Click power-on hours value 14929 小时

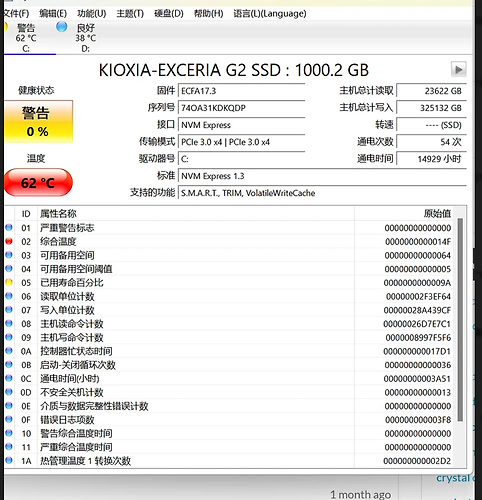pyautogui.click(x=431, y=159)
